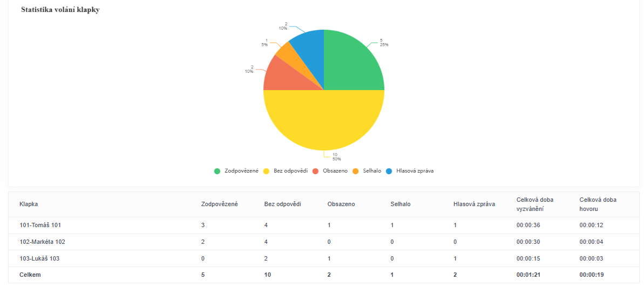Viewport: 644px width, 287px height.
Task: Click the Selhalo column header
Action: (401, 204)
